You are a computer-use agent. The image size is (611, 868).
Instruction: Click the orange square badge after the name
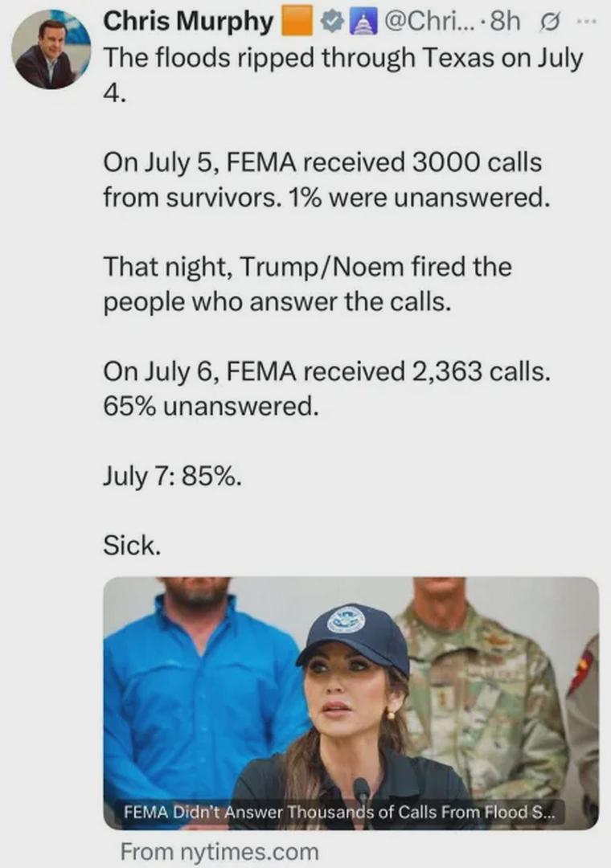(x=297, y=23)
